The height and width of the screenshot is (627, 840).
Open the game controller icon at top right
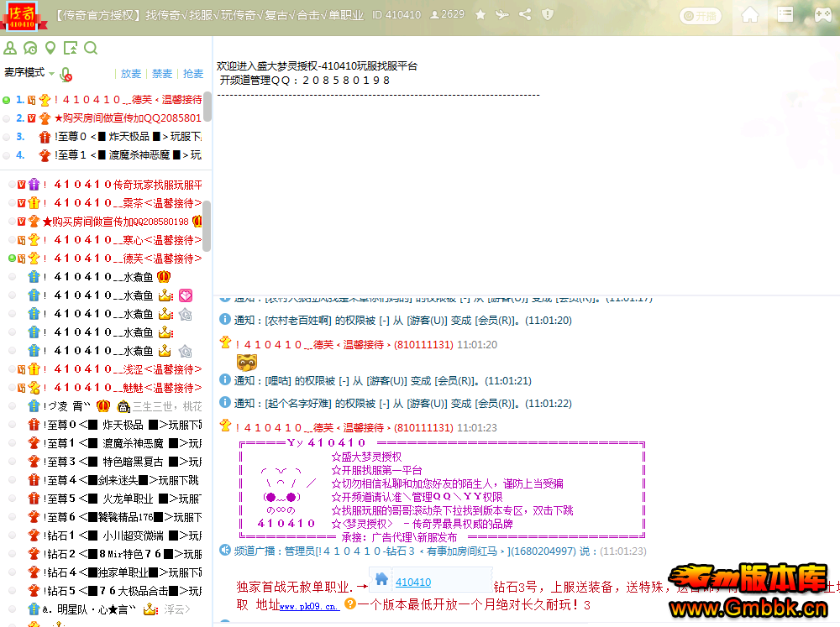822,14
